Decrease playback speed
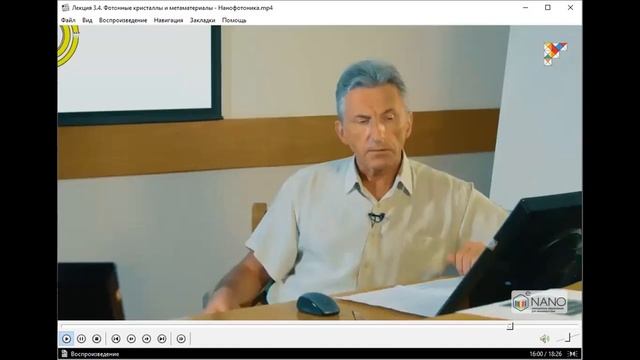Screen dimensions: 640x360 pyautogui.click(x=131, y=338)
